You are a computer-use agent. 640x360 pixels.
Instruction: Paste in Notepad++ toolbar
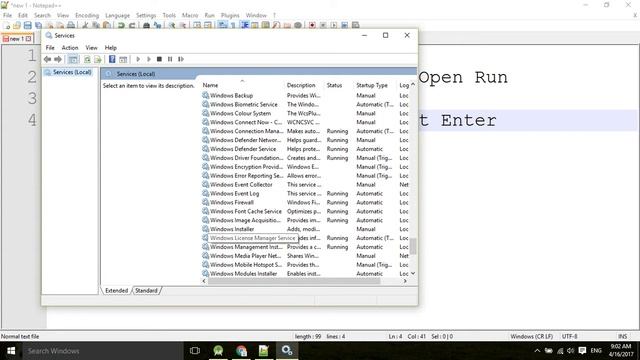[107, 25]
